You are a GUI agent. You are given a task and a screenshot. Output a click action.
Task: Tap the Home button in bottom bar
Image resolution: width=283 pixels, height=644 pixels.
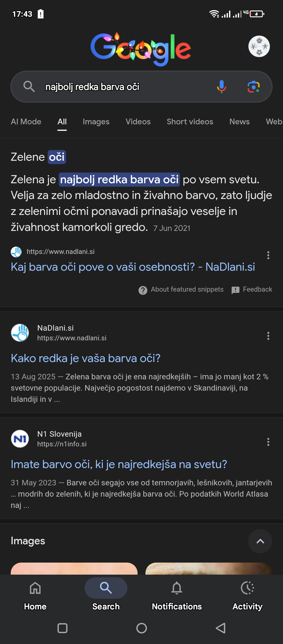(35, 594)
